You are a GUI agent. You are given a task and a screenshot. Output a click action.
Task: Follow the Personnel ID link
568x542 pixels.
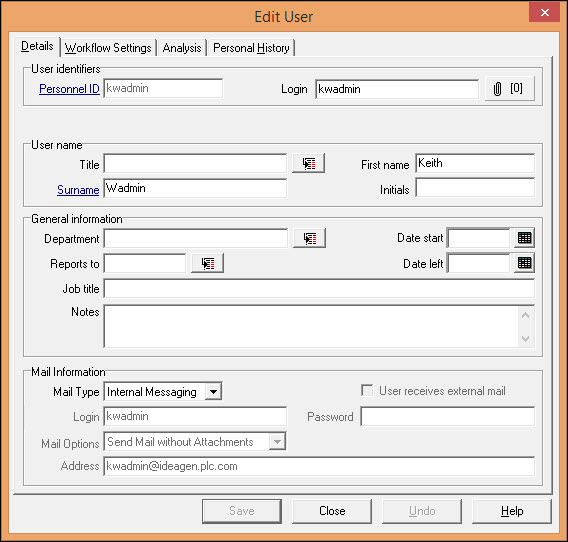(69, 89)
